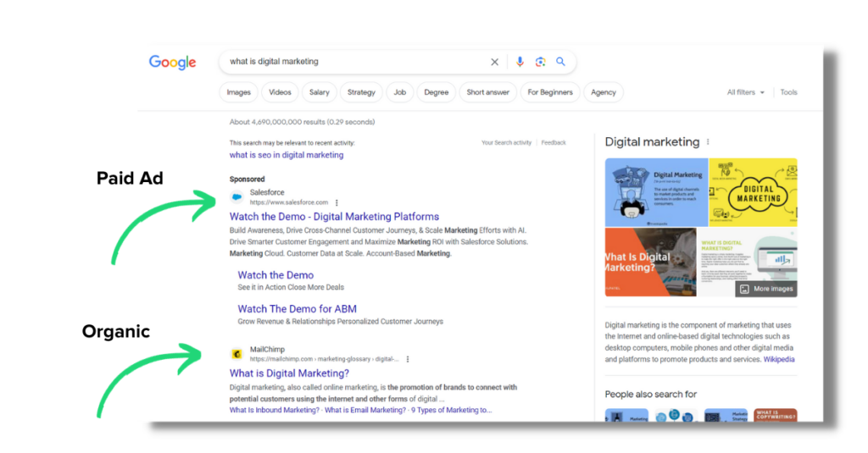Clear the search box with X
This screenshot has height=453, width=868.
[x=494, y=62]
